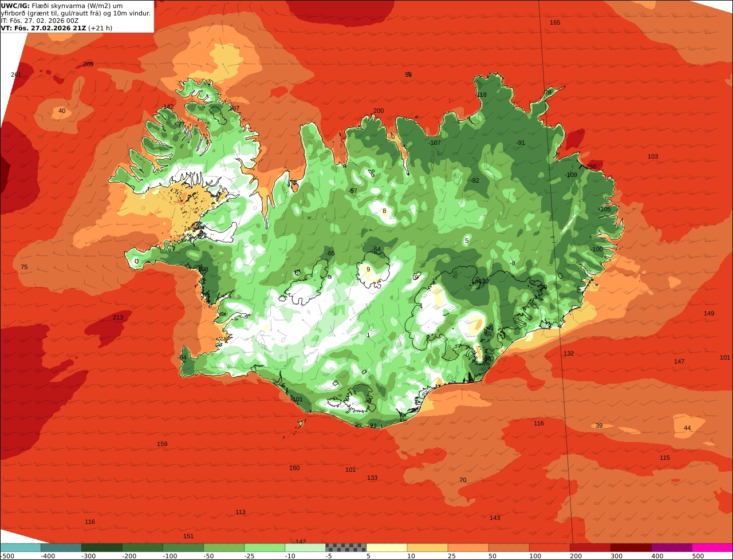Select the dark maroon swatch between 300 and 400
The image size is (733, 560).
(x=630, y=547)
